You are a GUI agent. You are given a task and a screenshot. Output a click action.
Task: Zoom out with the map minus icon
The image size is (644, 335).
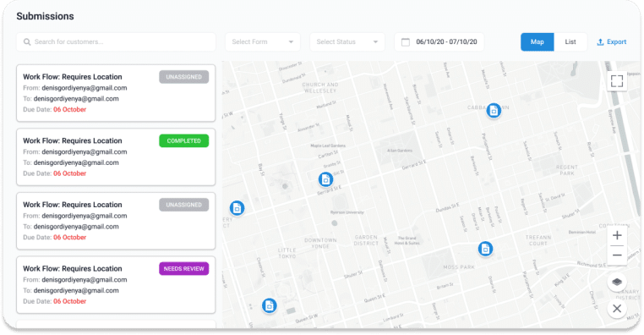(616, 255)
